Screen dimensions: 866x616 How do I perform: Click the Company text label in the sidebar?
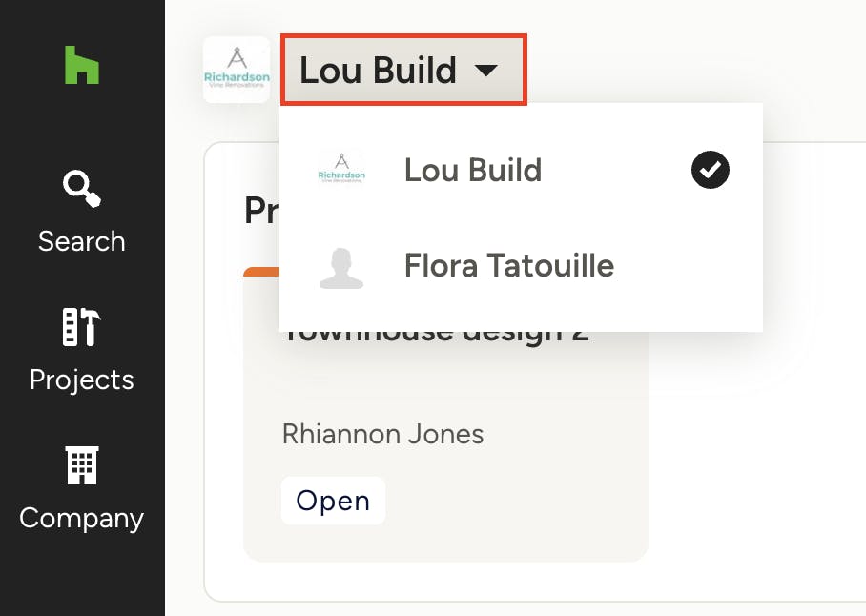tap(82, 518)
